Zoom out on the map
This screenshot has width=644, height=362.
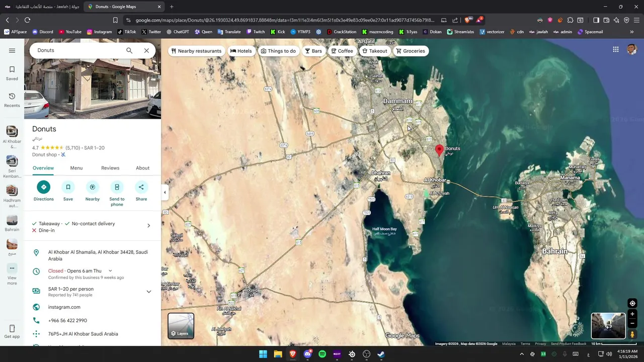(x=632, y=323)
